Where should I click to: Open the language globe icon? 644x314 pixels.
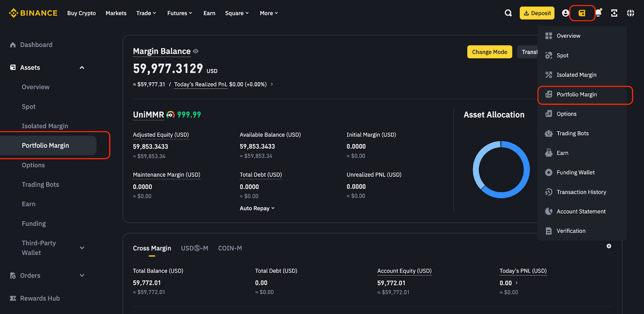630,13
